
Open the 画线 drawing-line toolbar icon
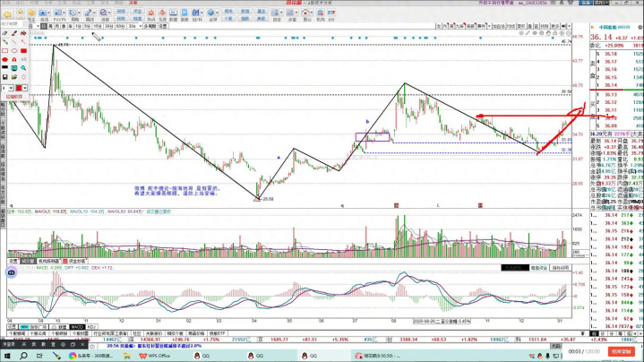coord(88,14)
